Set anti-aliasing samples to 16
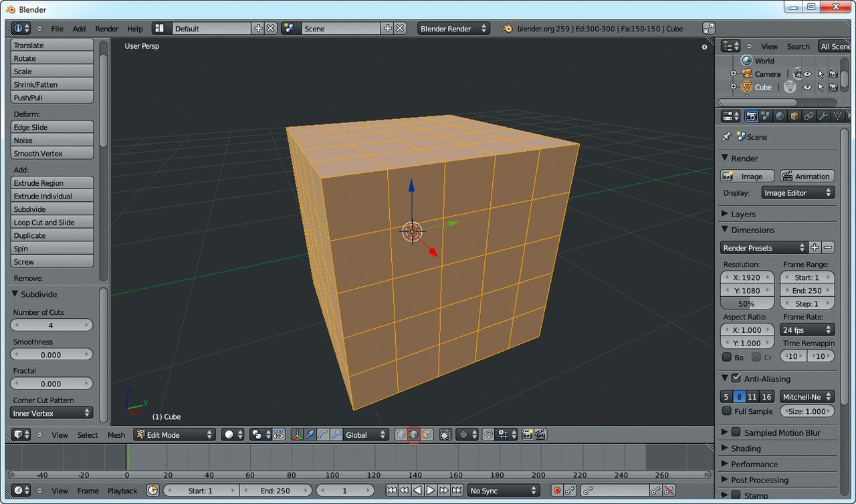The width and height of the screenshot is (856, 504). click(x=766, y=397)
